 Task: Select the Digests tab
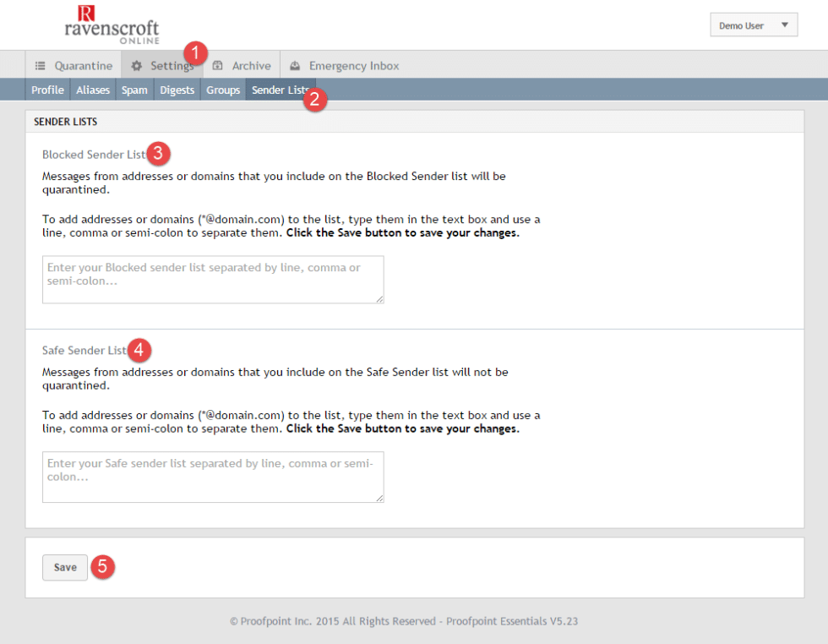pyautogui.click(x=177, y=90)
